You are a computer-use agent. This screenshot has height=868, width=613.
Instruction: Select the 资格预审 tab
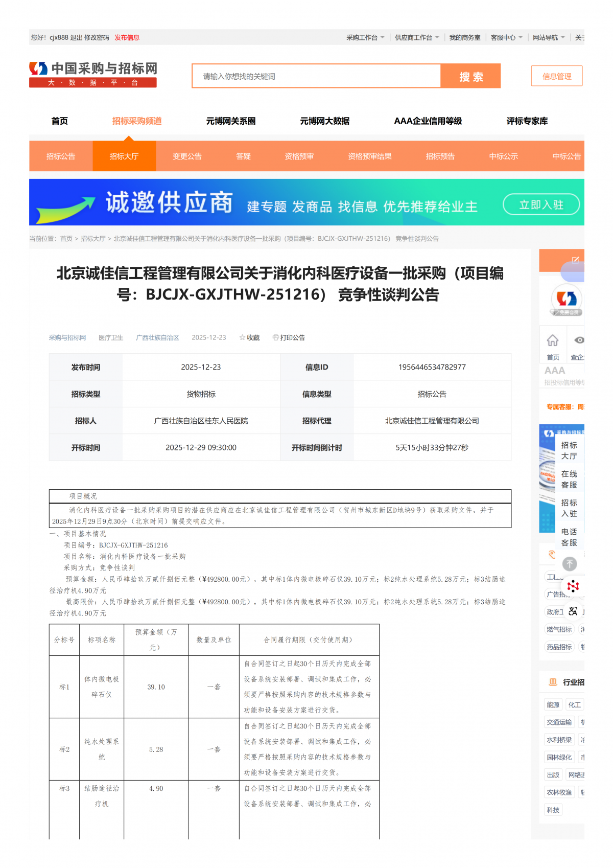click(x=299, y=156)
